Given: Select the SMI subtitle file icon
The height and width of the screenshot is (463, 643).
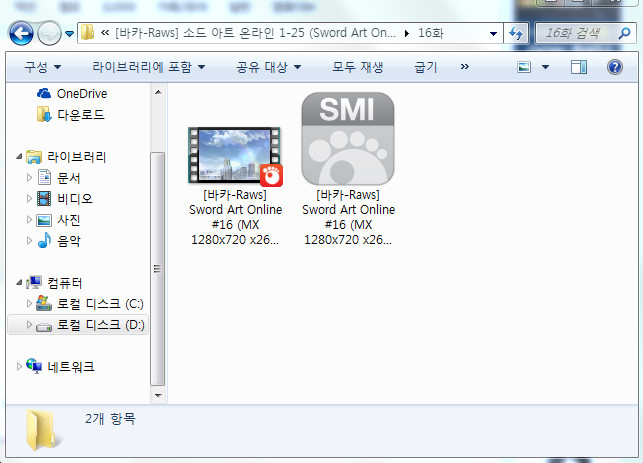Looking at the screenshot, I should (x=348, y=139).
